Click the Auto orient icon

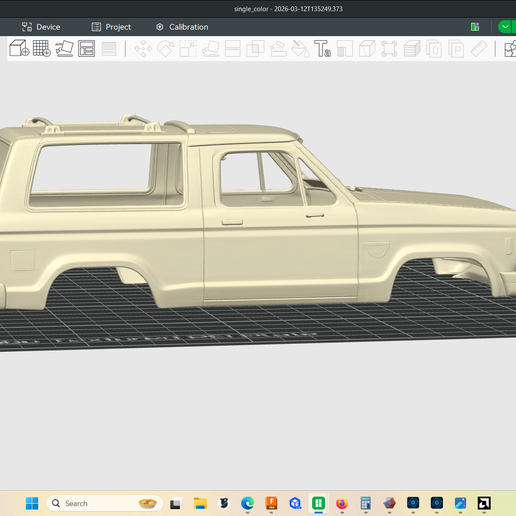click(64, 48)
